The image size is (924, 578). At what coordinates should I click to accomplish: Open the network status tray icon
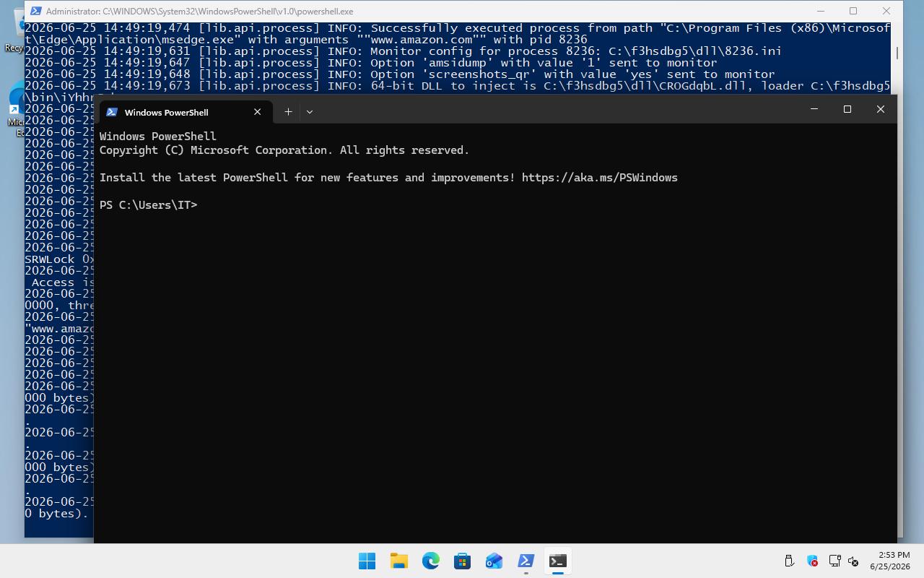point(834,561)
